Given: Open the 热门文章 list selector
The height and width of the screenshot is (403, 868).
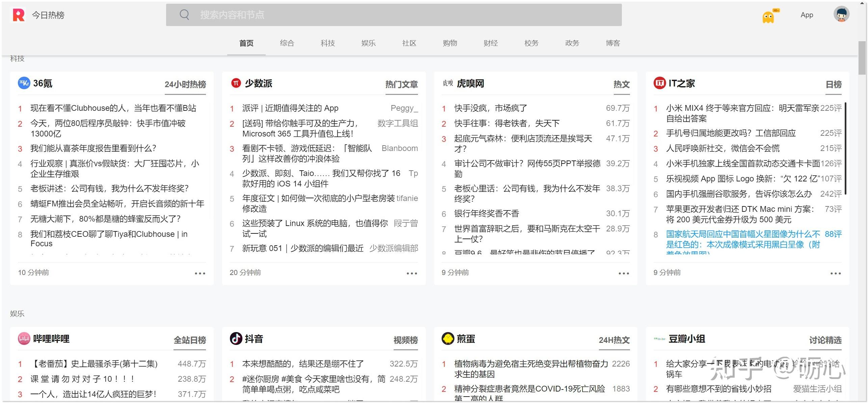Looking at the screenshot, I should tap(401, 84).
